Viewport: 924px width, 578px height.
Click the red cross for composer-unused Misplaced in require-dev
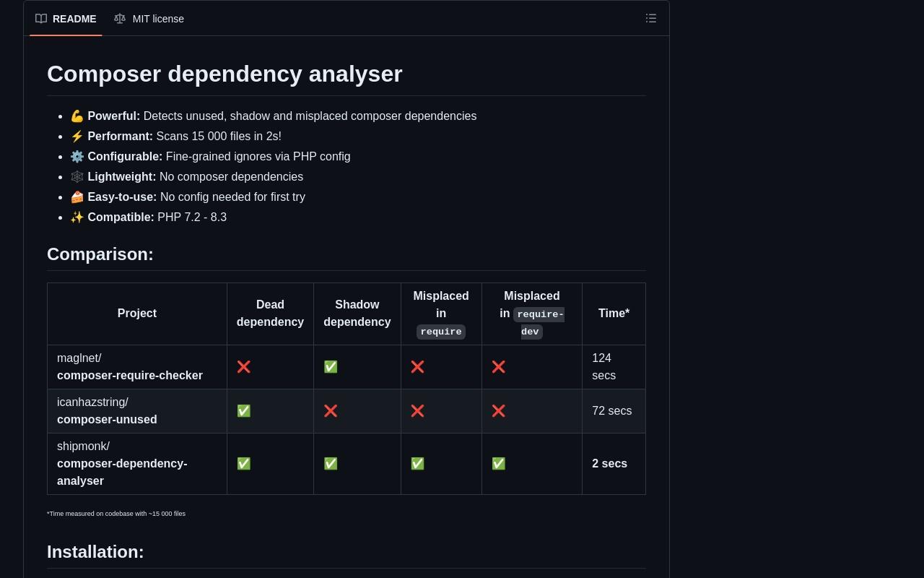(498, 411)
